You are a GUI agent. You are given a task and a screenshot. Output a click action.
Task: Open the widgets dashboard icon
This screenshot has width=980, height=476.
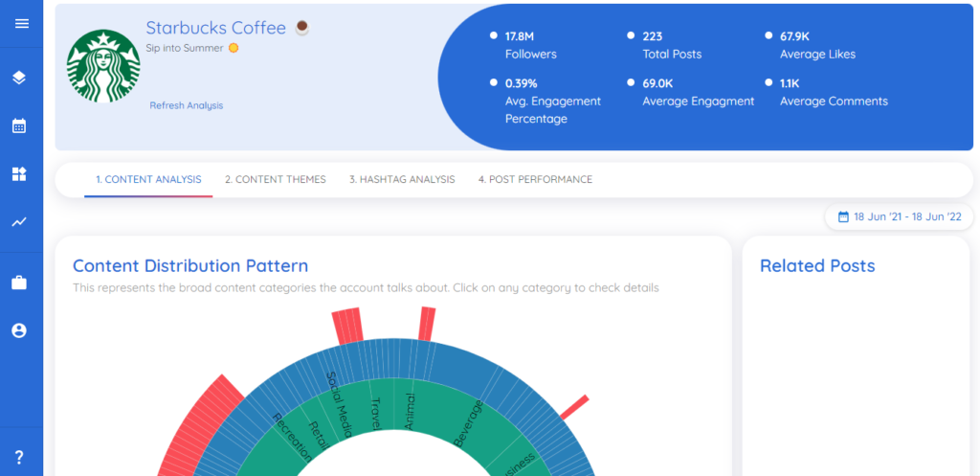pyautogui.click(x=19, y=174)
